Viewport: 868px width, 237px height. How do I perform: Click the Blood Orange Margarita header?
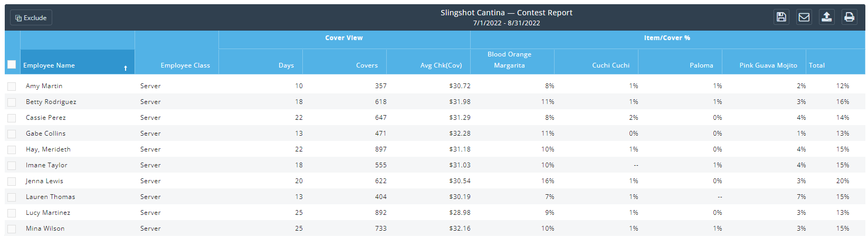pyautogui.click(x=509, y=60)
